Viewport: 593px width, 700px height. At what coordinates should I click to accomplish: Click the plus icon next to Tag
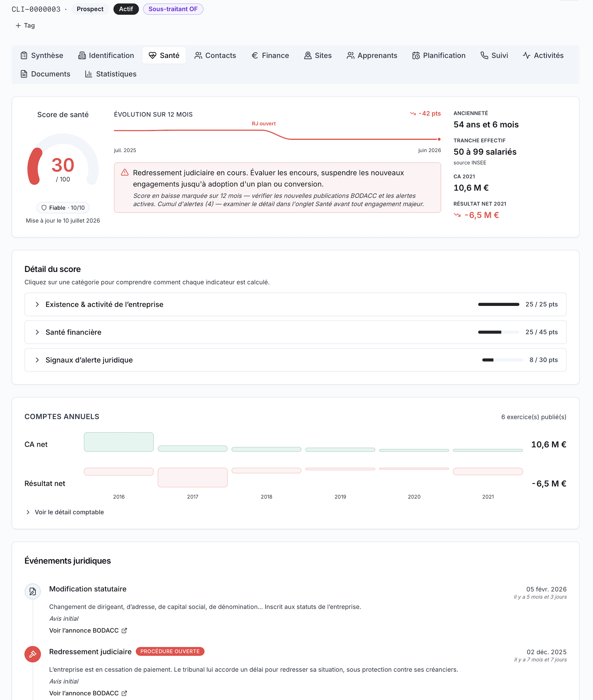pos(18,26)
